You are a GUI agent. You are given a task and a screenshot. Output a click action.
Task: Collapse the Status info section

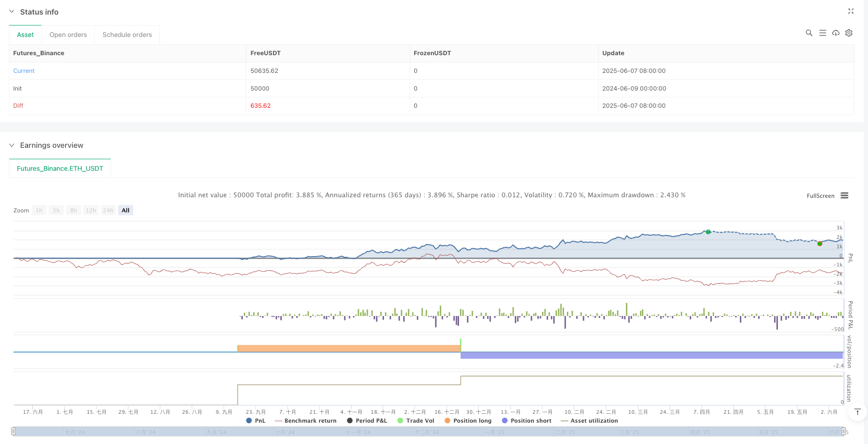(11, 11)
